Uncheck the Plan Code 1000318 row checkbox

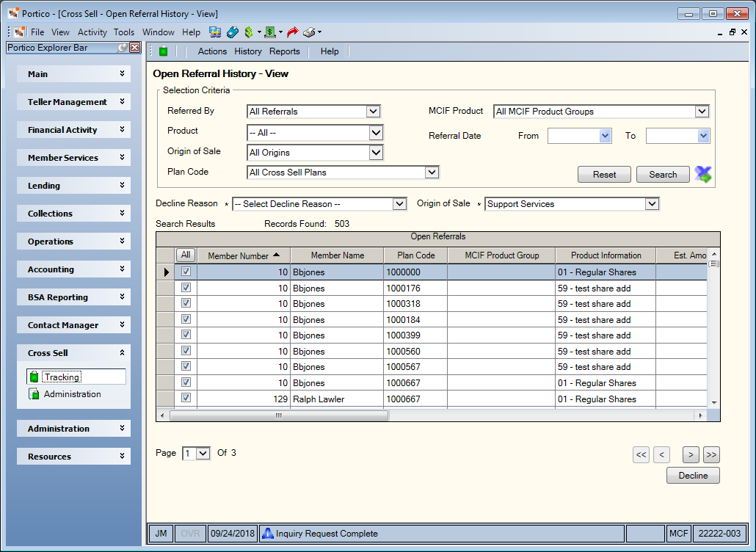click(186, 302)
